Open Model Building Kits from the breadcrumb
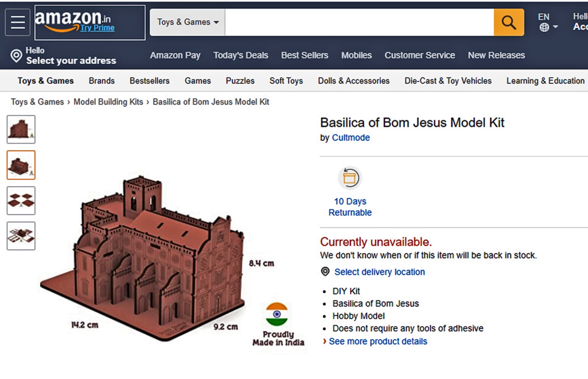 [x=108, y=102]
